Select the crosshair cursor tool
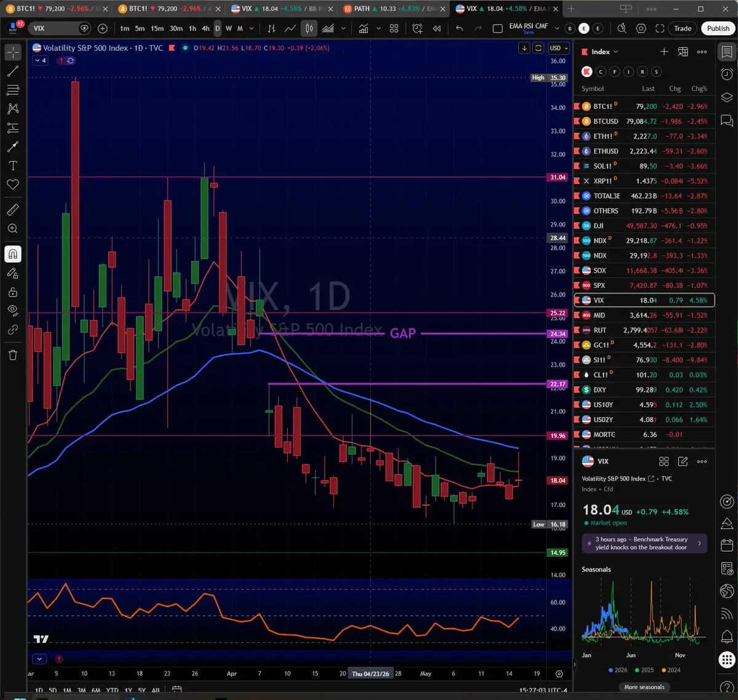This screenshot has height=700, width=738. click(x=13, y=52)
